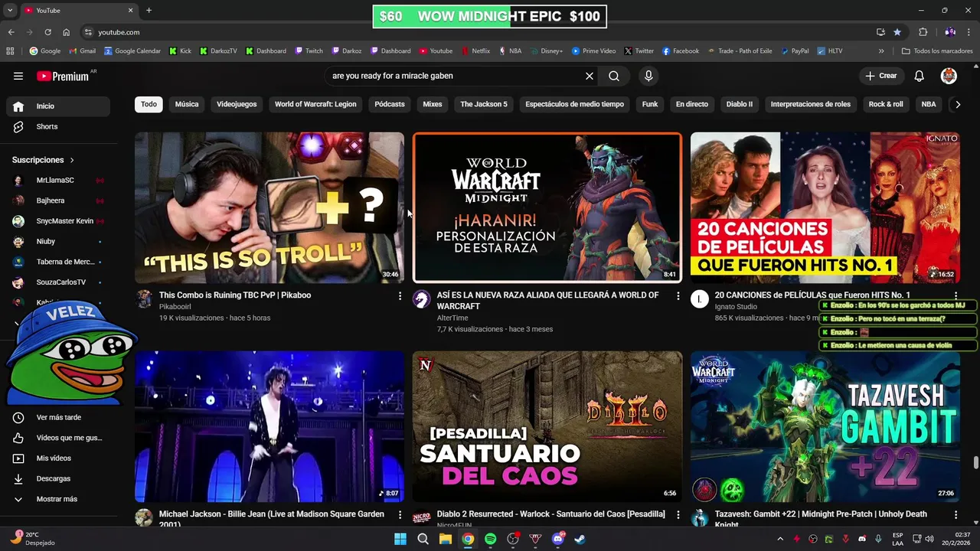Open options menu for AlterTime Haranir video

678,295
